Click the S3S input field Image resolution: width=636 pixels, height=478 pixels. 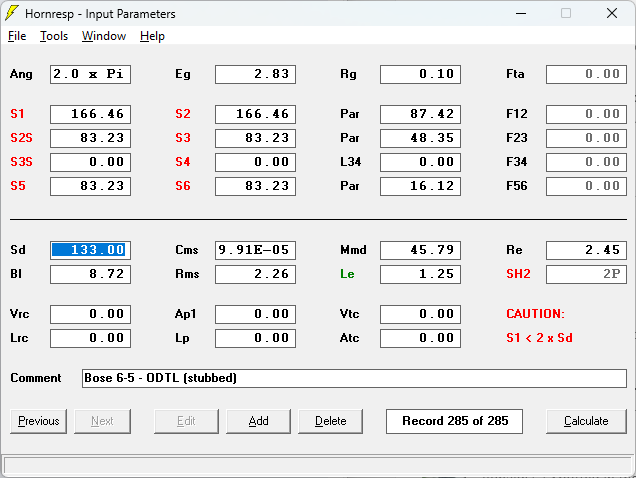pos(90,162)
